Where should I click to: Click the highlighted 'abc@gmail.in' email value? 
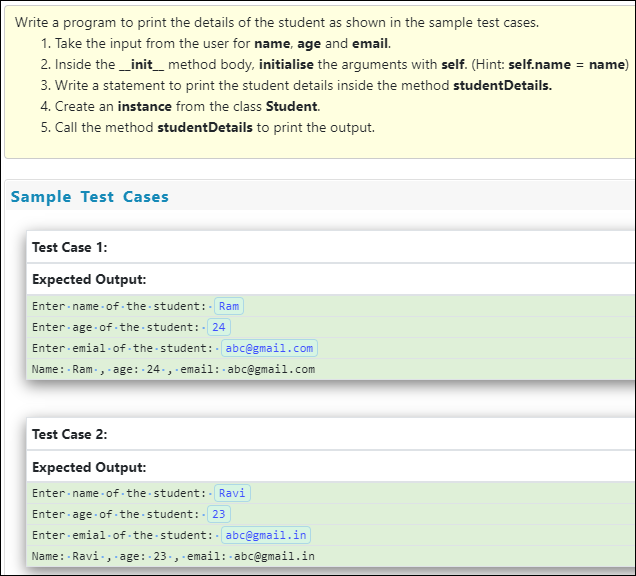click(266, 535)
